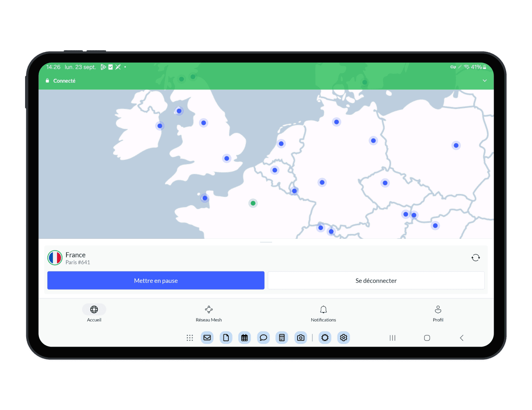Open the camera app in the taskbar
The height and width of the screenshot is (410, 532).
(301, 337)
